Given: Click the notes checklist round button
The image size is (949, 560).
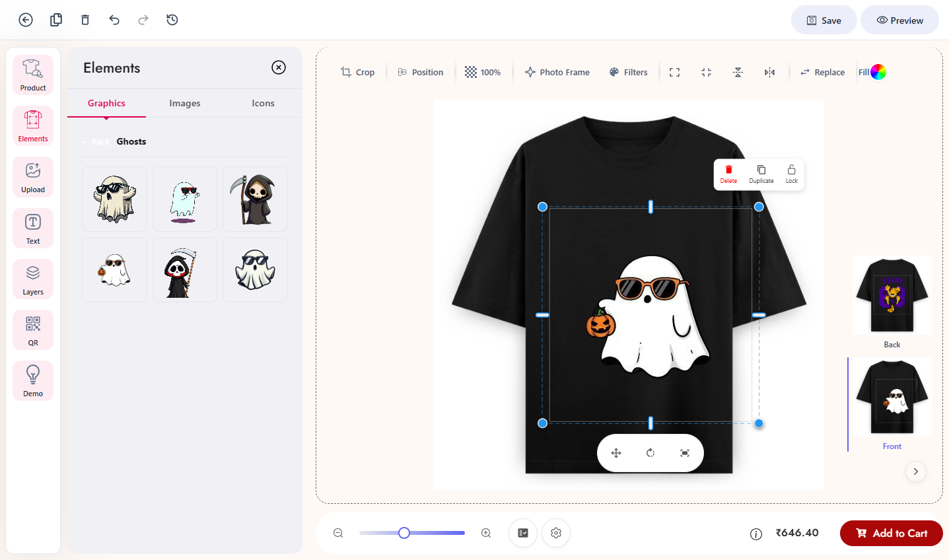Looking at the screenshot, I should tap(523, 533).
